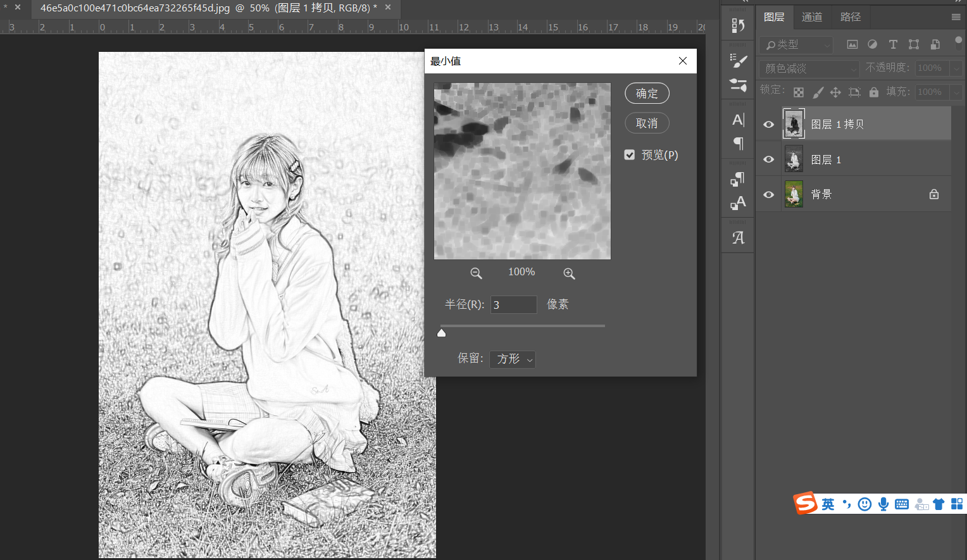The width and height of the screenshot is (967, 560).
Task: Switch to the 通道 tab
Action: [x=812, y=17]
